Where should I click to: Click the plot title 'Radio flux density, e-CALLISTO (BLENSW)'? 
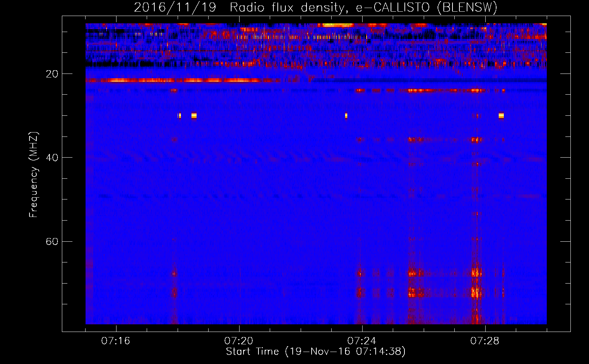[x=363, y=8]
